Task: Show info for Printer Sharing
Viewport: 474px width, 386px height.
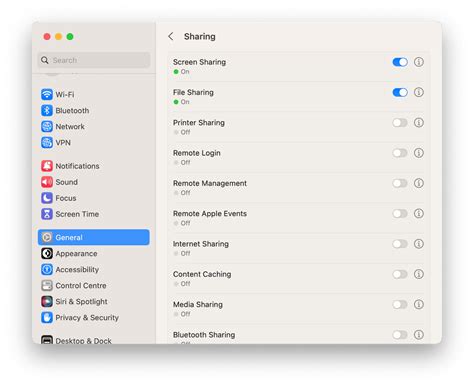Action: click(419, 123)
